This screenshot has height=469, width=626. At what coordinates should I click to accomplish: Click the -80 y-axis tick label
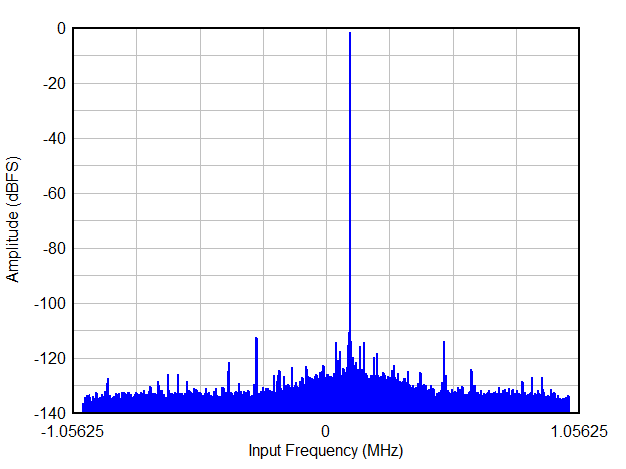coord(54,249)
